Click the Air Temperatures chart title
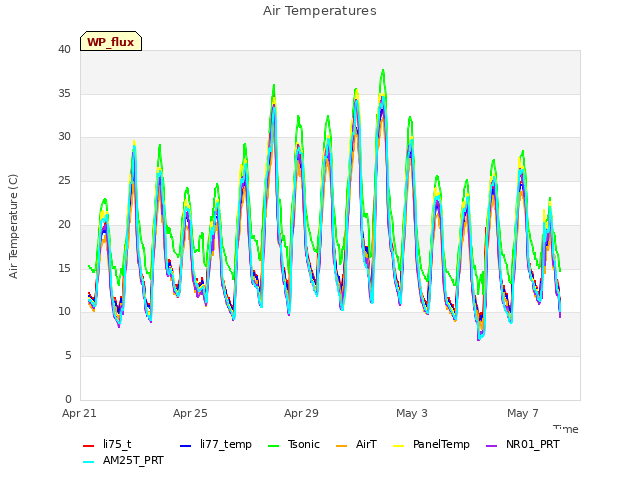 click(x=320, y=11)
